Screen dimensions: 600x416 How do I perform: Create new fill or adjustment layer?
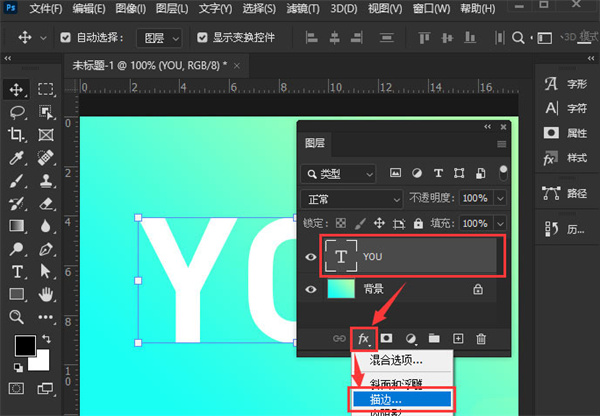[x=411, y=339]
